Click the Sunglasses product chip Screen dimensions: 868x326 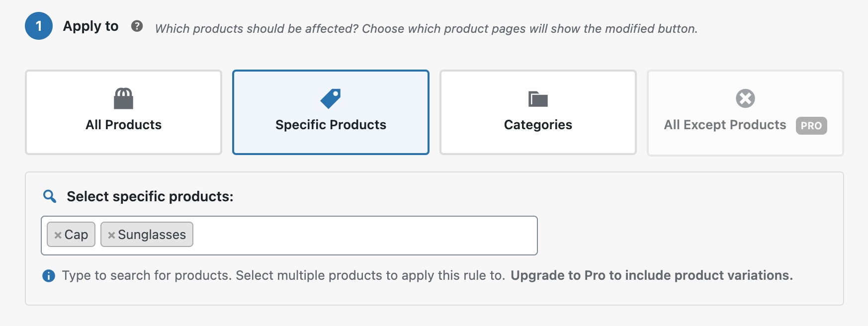tap(152, 234)
